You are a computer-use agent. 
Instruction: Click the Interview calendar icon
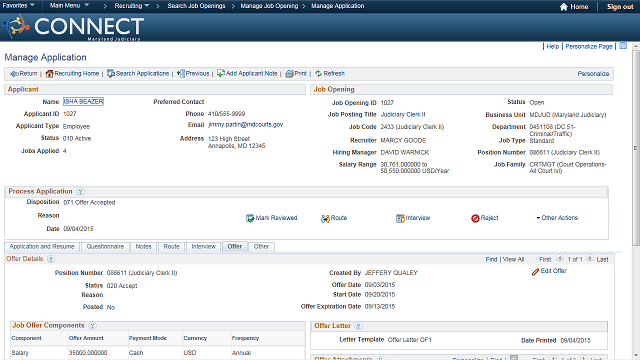[400, 218]
